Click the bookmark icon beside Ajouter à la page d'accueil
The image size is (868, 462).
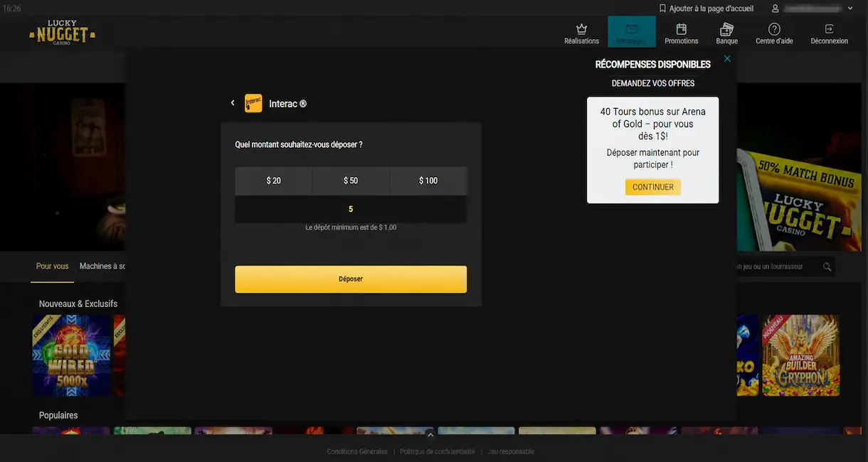point(663,9)
